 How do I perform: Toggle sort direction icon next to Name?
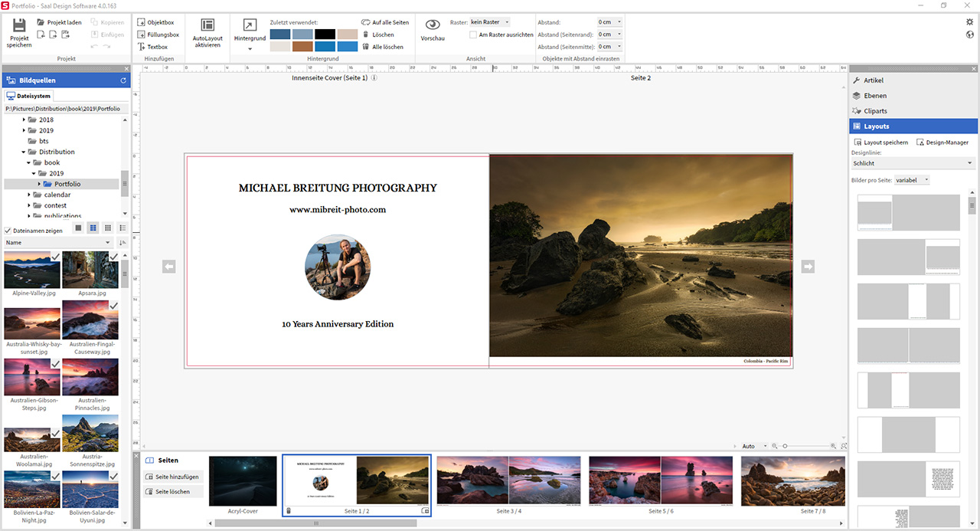[x=122, y=243]
